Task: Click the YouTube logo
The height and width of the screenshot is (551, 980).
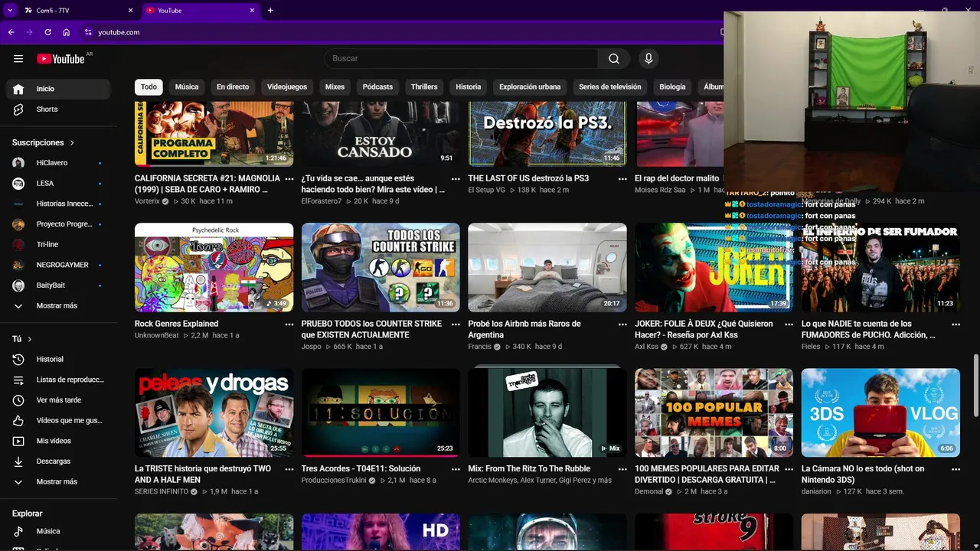Action: [60, 59]
